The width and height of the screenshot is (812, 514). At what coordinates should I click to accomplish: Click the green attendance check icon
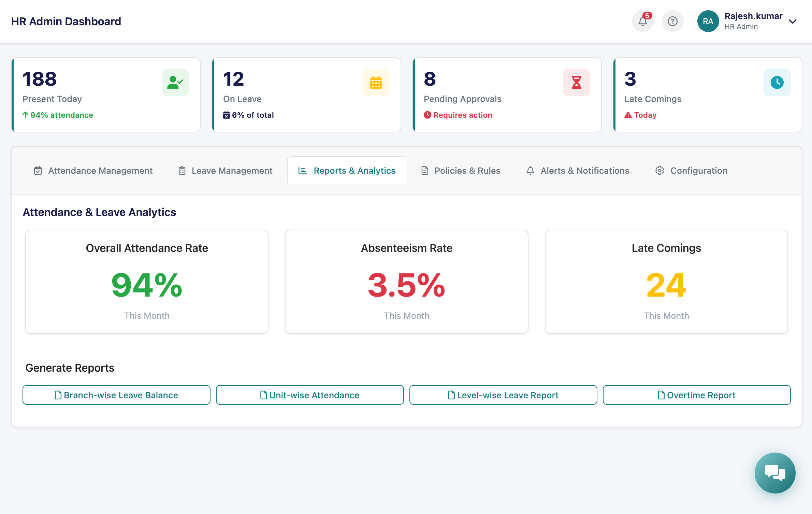175,82
